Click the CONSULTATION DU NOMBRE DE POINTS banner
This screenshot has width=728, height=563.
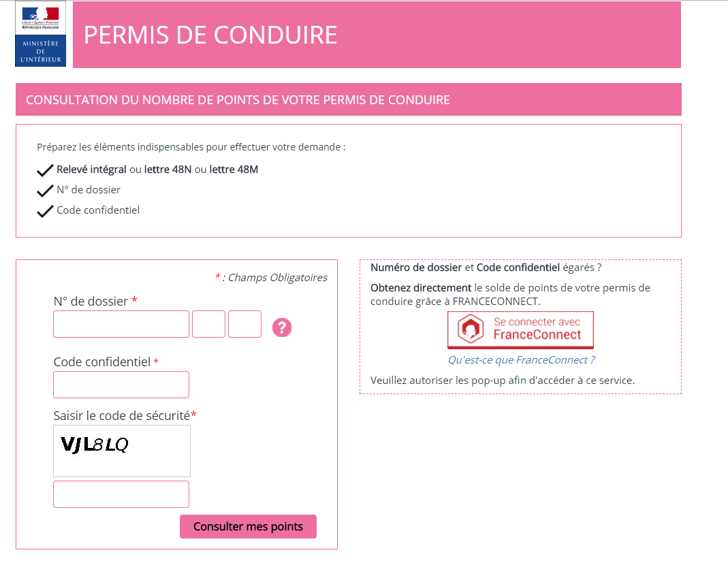point(348,99)
